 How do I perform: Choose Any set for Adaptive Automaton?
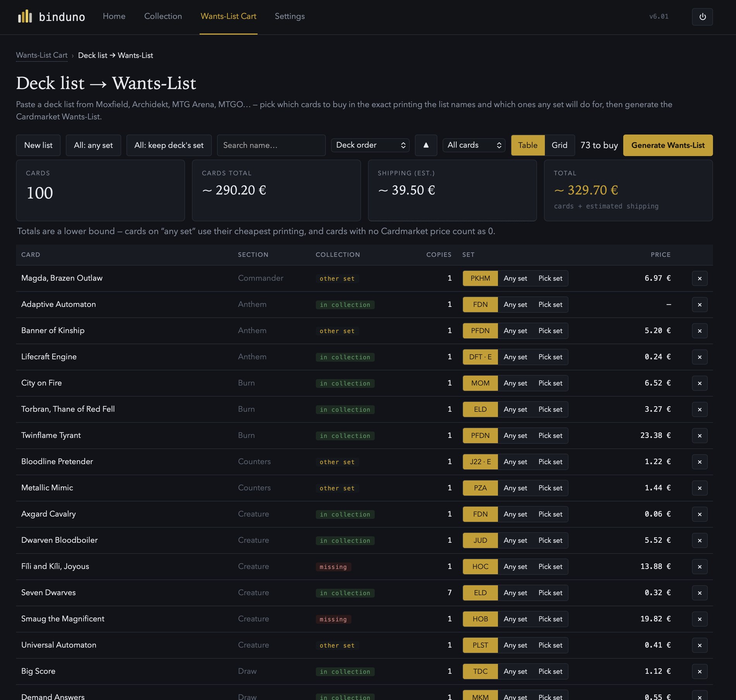coord(515,305)
